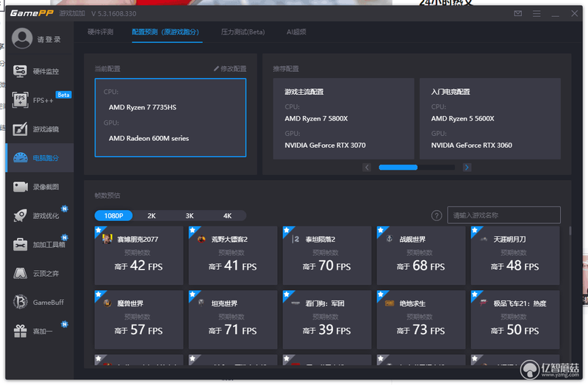
Task: Toggle the star on 魔兽世界 card
Action: [98, 295]
